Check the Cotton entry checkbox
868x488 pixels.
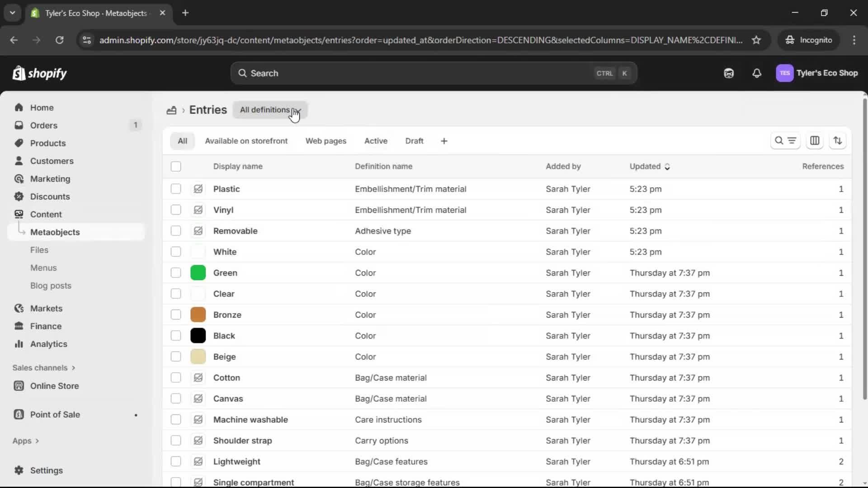(176, 378)
